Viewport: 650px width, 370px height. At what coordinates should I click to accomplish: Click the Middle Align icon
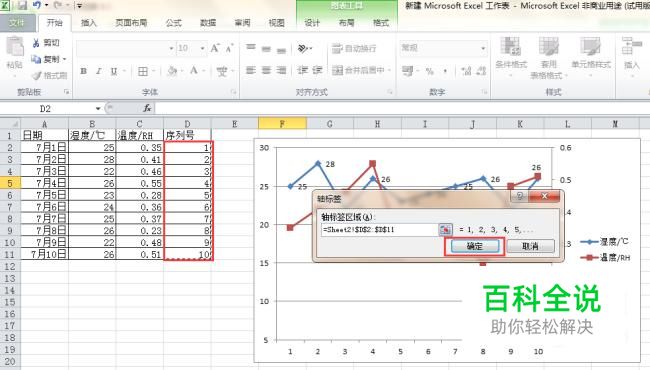coord(266,49)
